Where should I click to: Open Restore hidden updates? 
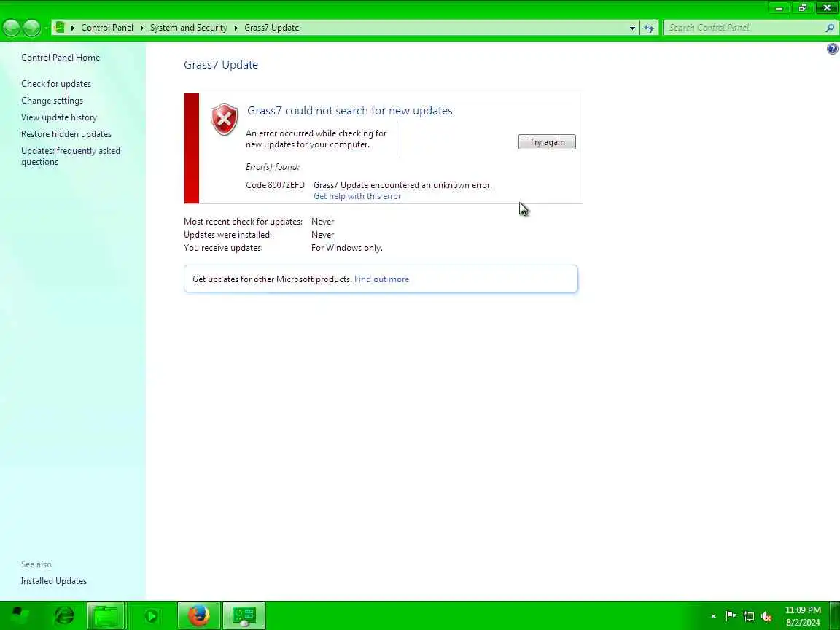pyautogui.click(x=66, y=134)
